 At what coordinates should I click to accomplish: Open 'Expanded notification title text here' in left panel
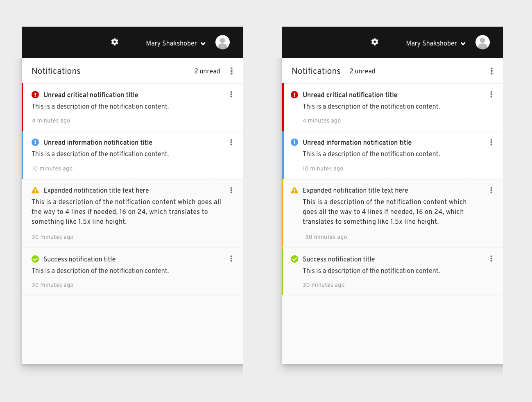coord(96,190)
